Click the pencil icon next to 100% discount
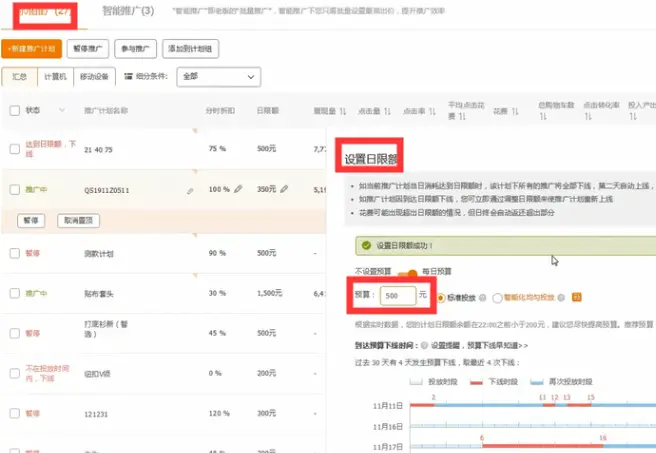656x453 pixels. [238, 189]
